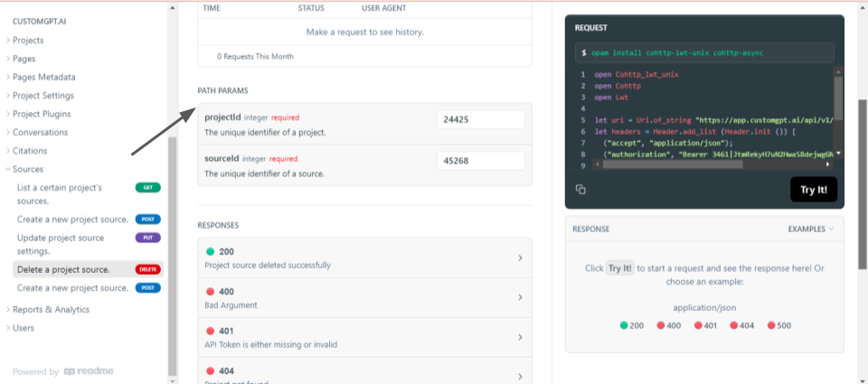
Task: Select the 401 example response
Action: click(x=706, y=325)
